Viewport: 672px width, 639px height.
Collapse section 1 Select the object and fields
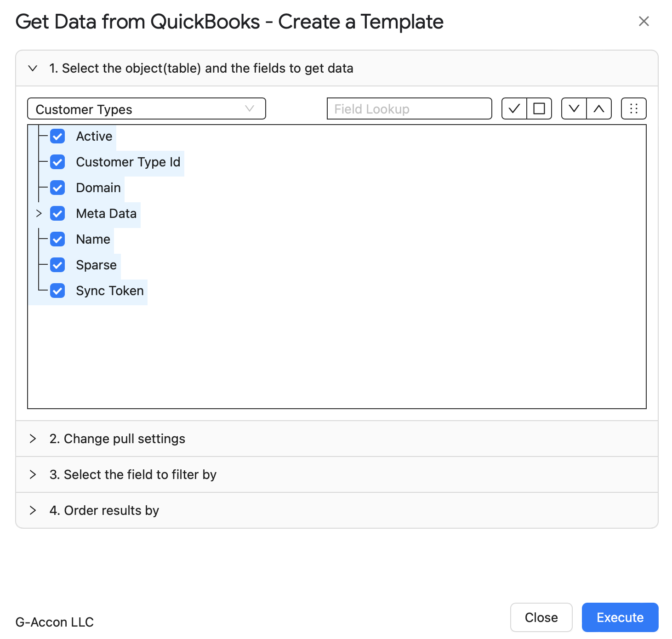click(x=337, y=68)
